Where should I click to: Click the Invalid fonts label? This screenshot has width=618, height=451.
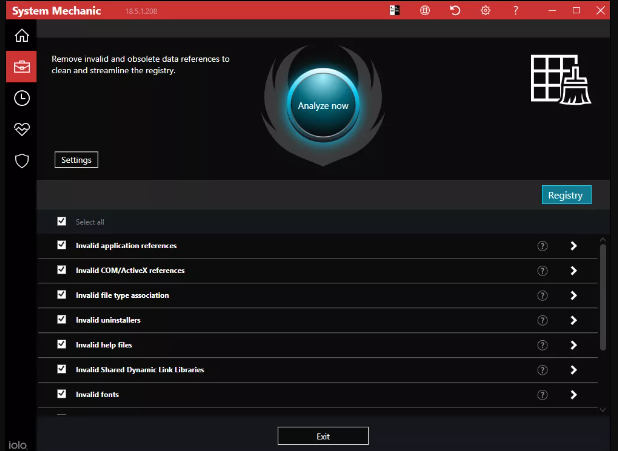[x=97, y=394]
